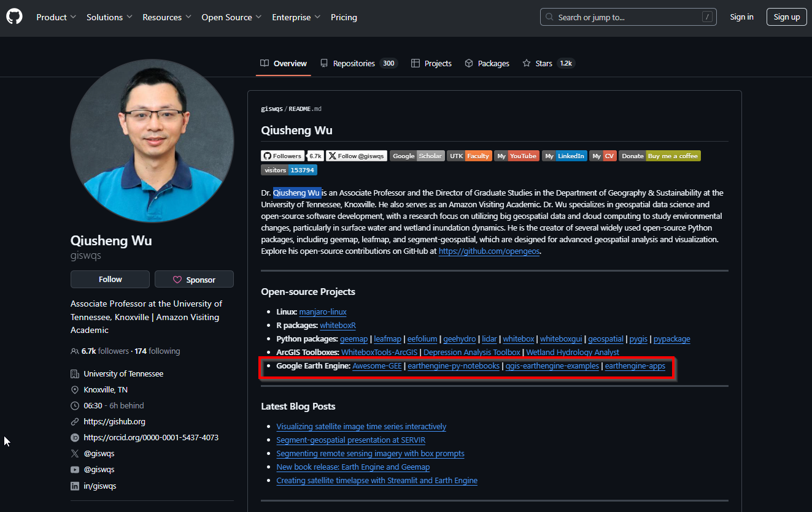Click the book icon beside Overview

pyautogui.click(x=265, y=63)
